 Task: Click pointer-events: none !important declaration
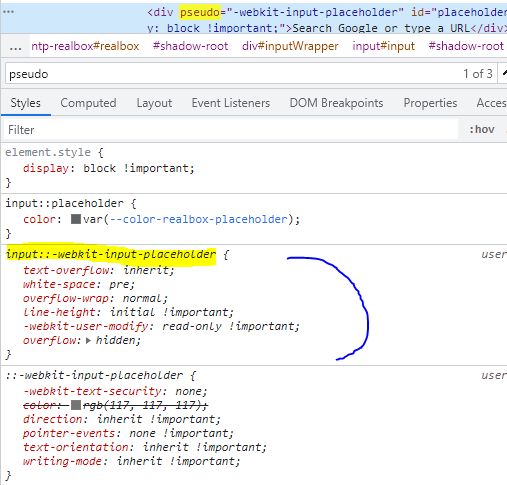[x=128, y=433]
